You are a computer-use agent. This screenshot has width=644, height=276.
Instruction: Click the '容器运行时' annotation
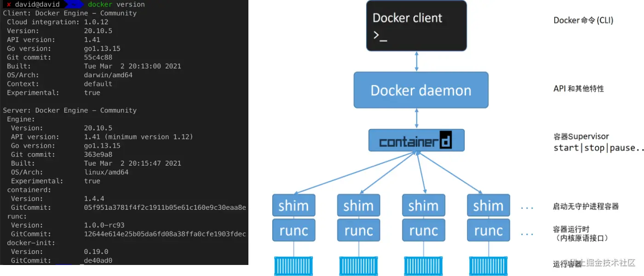tap(571, 229)
